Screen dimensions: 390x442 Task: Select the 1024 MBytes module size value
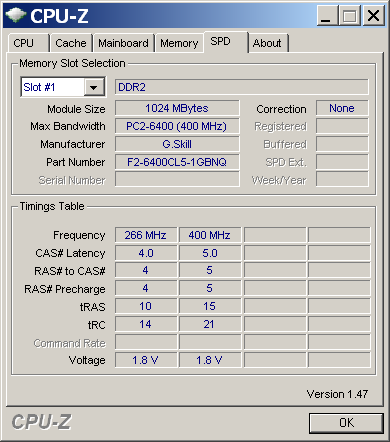[177, 108]
